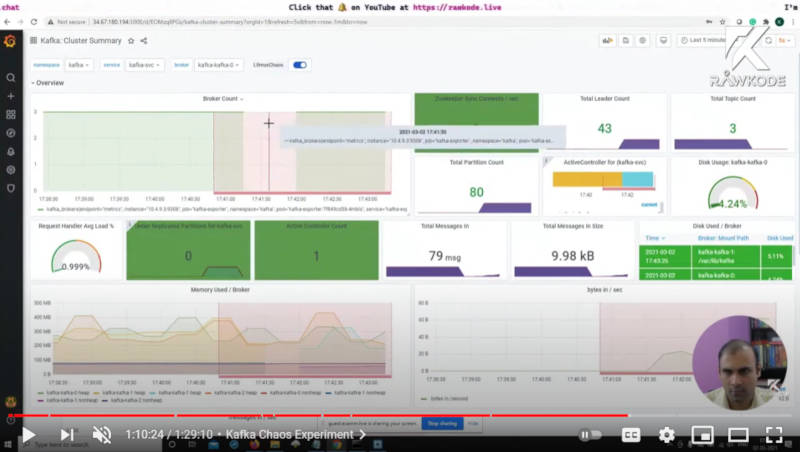Open the Server Admin shield icon
This screenshot has height=452, width=800.
[11, 188]
